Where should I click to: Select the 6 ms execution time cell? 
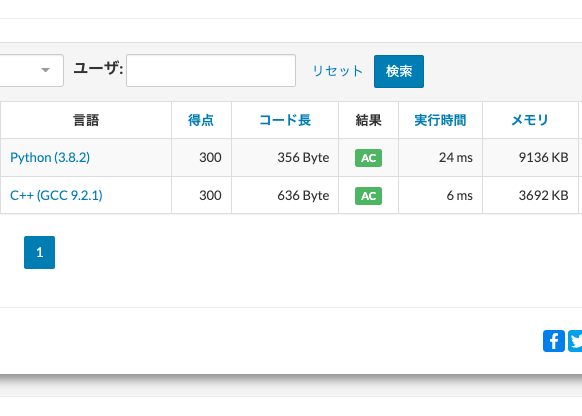coord(440,195)
